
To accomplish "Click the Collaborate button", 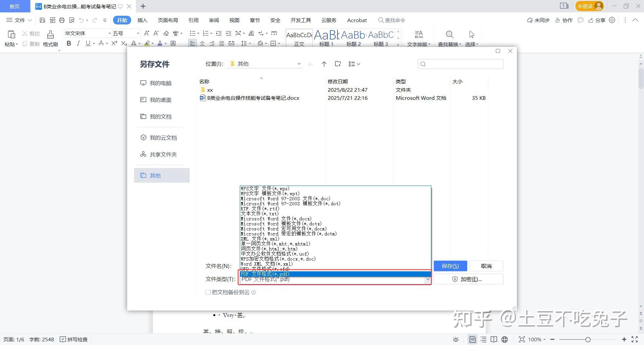I will point(564,20).
